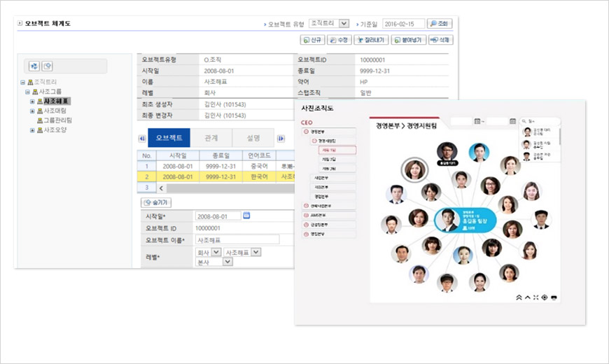Click the 잘라내기 cut icon button

point(371,41)
